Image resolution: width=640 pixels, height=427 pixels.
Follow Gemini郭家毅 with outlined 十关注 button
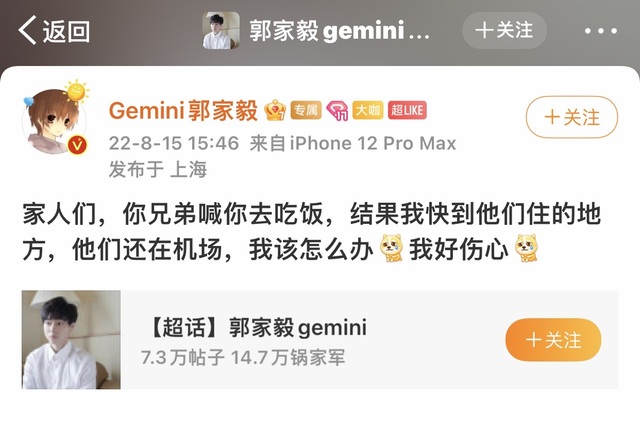(x=571, y=118)
